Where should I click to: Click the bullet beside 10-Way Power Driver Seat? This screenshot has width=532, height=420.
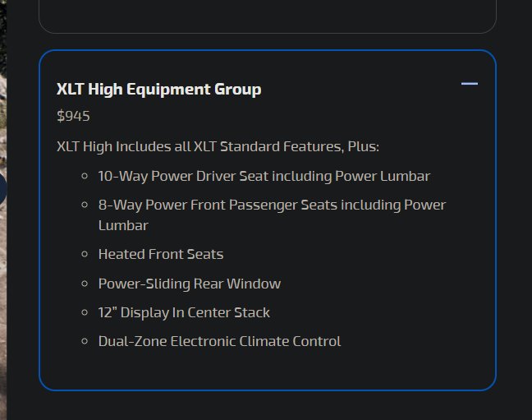[x=85, y=176]
